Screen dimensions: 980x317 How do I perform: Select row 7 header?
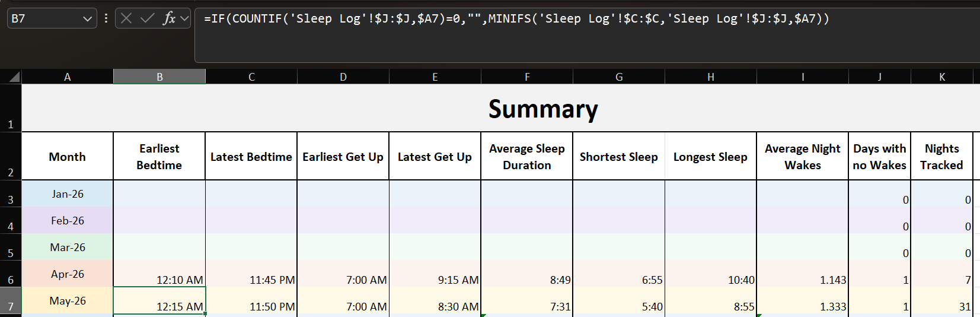pyautogui.click(x=11, y=300)
